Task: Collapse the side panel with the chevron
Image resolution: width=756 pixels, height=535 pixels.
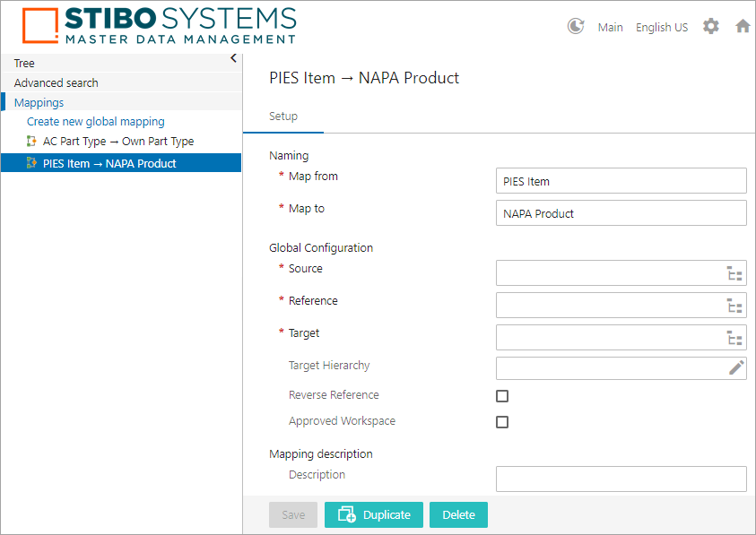Action: [x=233, y=58]
